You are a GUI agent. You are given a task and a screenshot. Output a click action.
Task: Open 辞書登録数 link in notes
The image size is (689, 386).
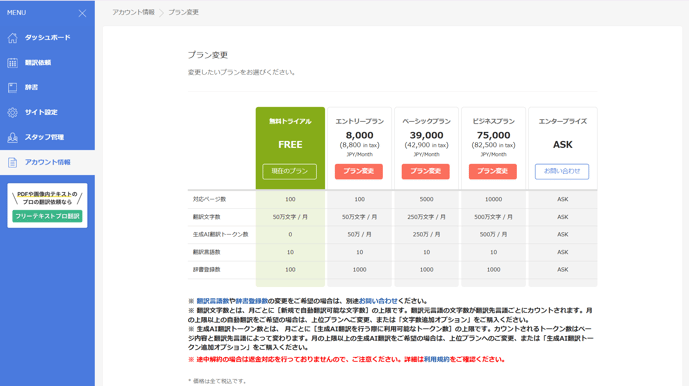pos(252,301)
